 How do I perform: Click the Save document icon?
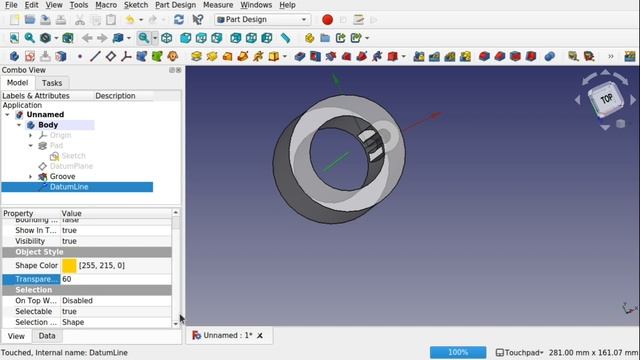coord(45,20)
